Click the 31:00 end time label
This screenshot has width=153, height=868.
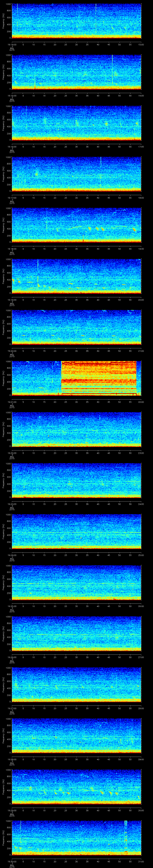[141, 861]
